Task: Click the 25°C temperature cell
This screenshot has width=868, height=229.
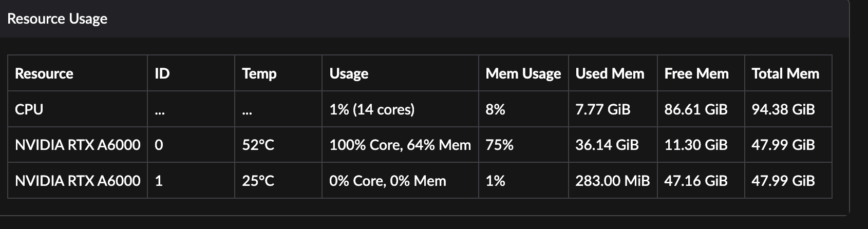Action: pyautogui.click(x=258, y=181)
